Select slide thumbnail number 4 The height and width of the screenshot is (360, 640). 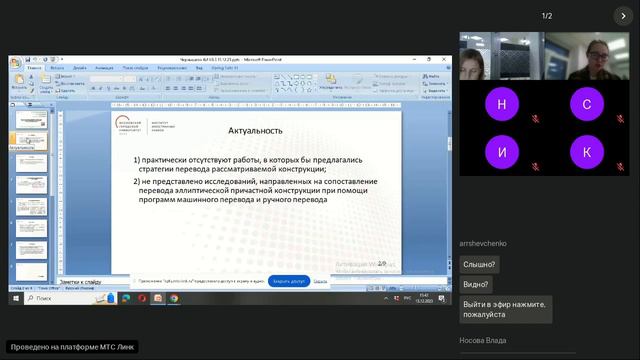point(31,184)
